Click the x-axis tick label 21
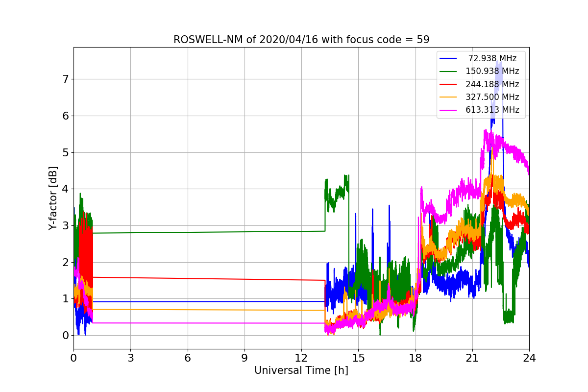The width and height of the screenshot is (588, 392). click(x=472, y=358)
